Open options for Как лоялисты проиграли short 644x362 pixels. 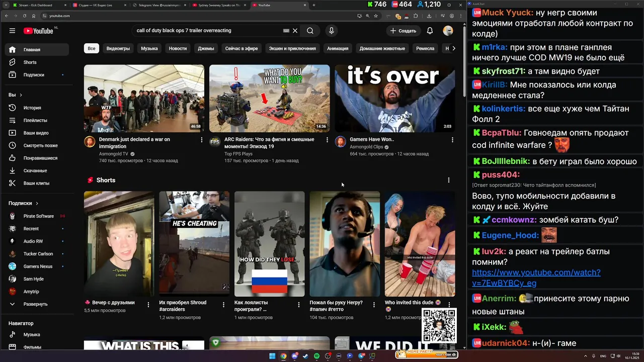pos(299,305)
